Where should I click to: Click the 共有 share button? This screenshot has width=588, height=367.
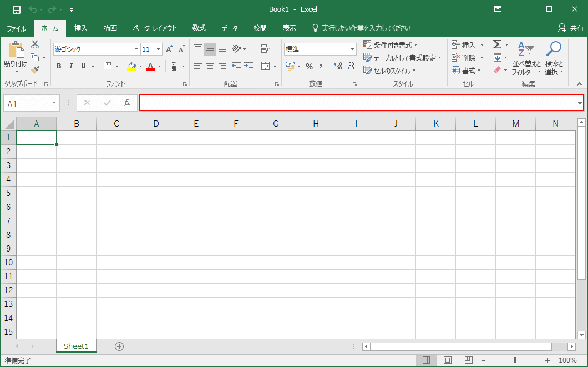click(571, 28)
